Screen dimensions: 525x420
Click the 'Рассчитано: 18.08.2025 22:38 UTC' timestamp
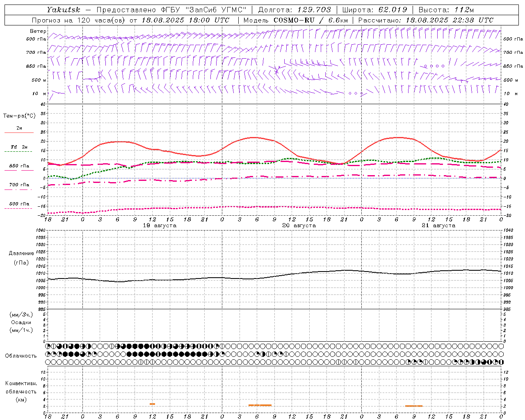point(426,20)
